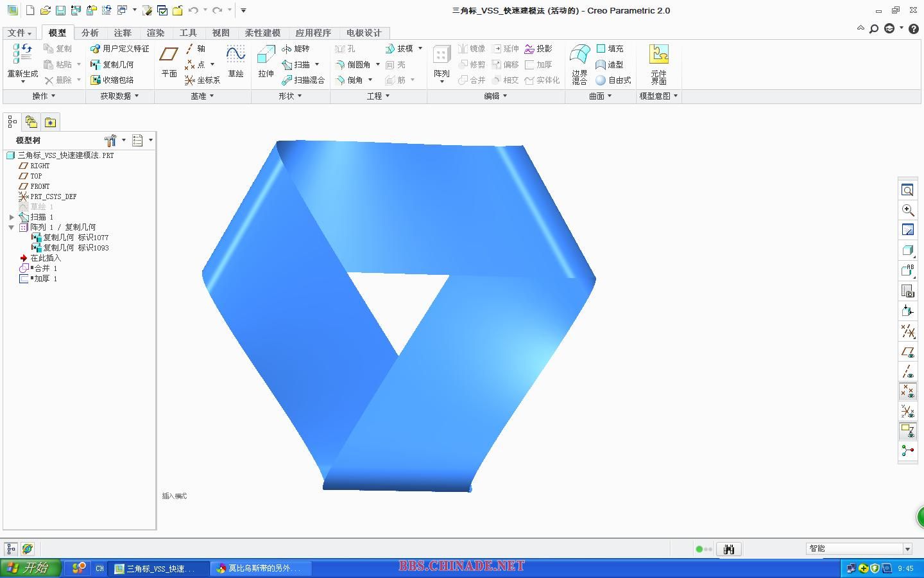Toggle coordinate system display in graphics toolbar
924x578 pixels.
pos(907,411)
